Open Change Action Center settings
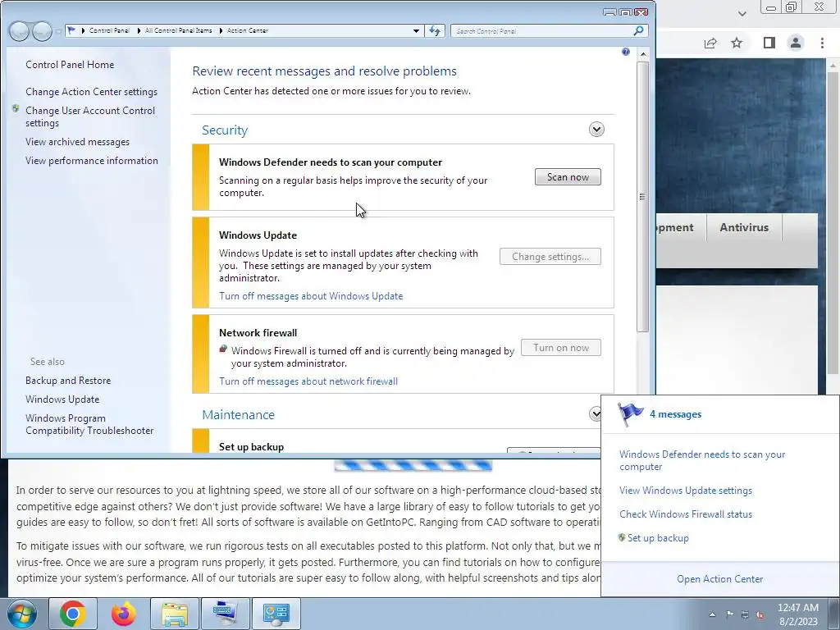840x630 pixels. pyautogui.click(x=92, y=92)
